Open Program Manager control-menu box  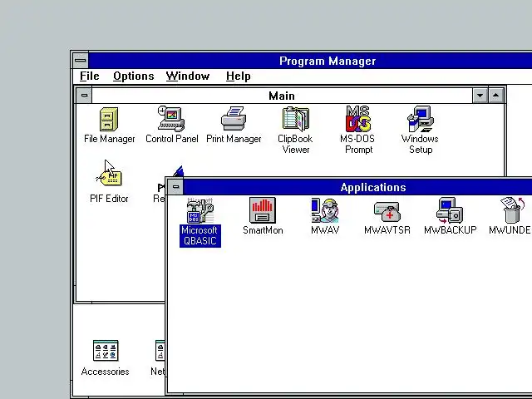81,61
